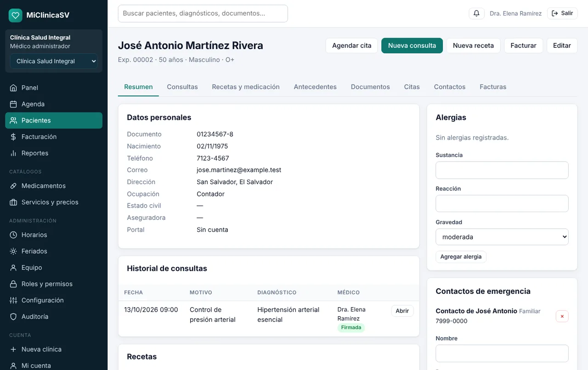Viewport: 588px width, 370px height.
Task: Select the Documentos tab
Action: [x=370, y=87]
